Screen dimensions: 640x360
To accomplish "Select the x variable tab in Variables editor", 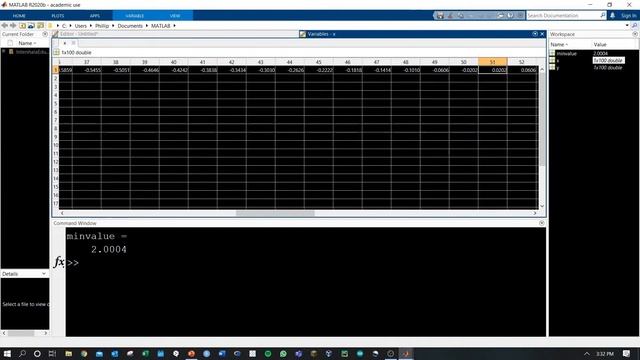I will pyautogui.click(x=64, y=43).
